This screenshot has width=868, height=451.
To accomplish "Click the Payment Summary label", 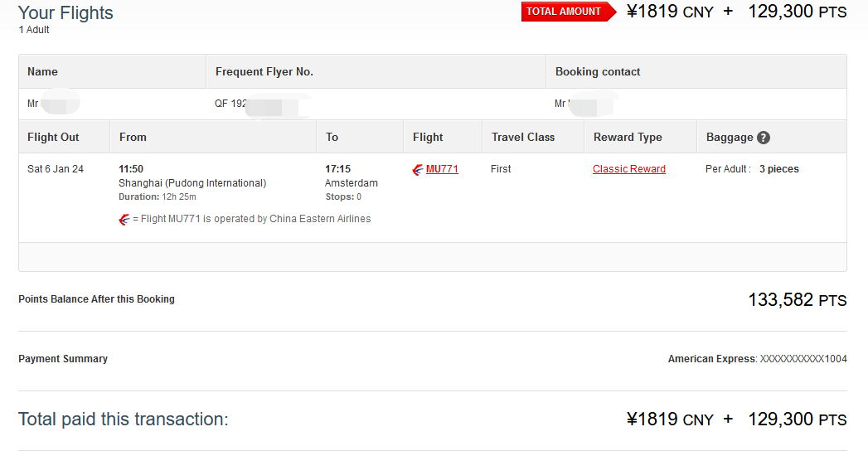I will pos(63,359).
